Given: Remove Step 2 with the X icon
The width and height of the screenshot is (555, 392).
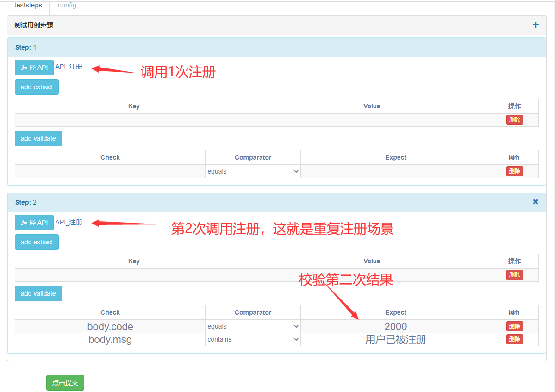Looking at the screenshot, I should point(536,202).
